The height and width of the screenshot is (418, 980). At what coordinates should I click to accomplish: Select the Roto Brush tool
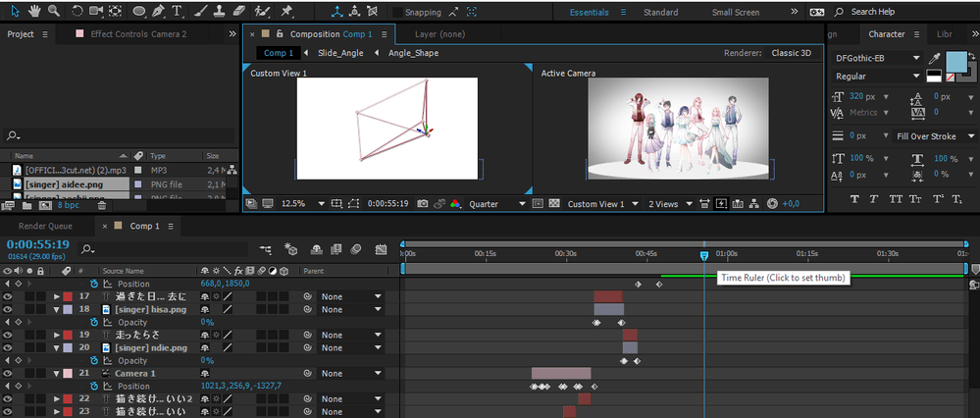pyautogui.click(x=263, y=11)
